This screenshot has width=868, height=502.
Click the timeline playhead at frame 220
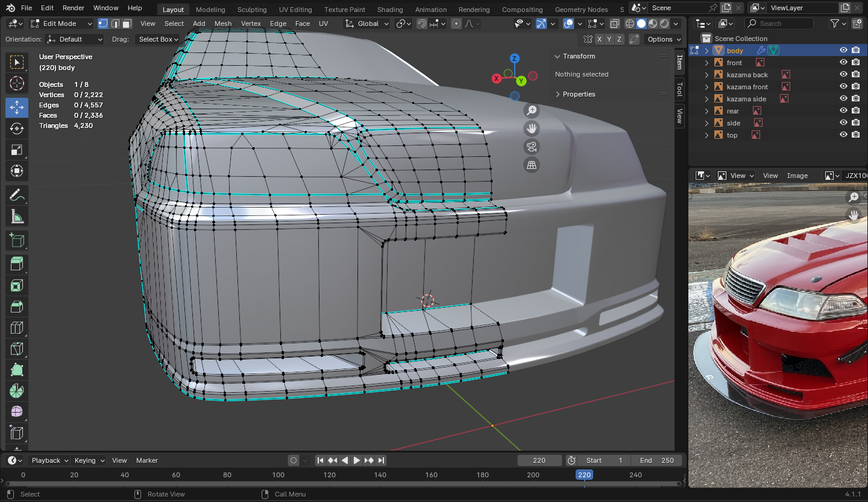(584, 475)
